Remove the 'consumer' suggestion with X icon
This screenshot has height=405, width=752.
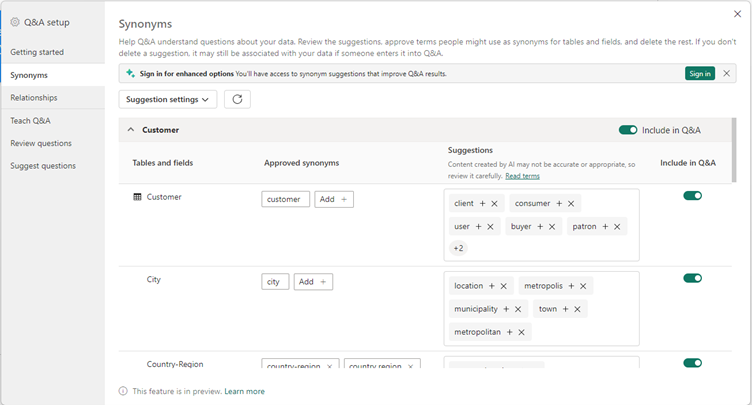point(571,203)
